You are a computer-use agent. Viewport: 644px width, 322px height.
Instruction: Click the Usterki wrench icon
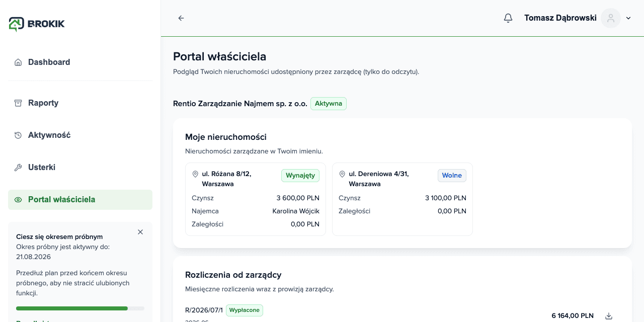[18, 168]
